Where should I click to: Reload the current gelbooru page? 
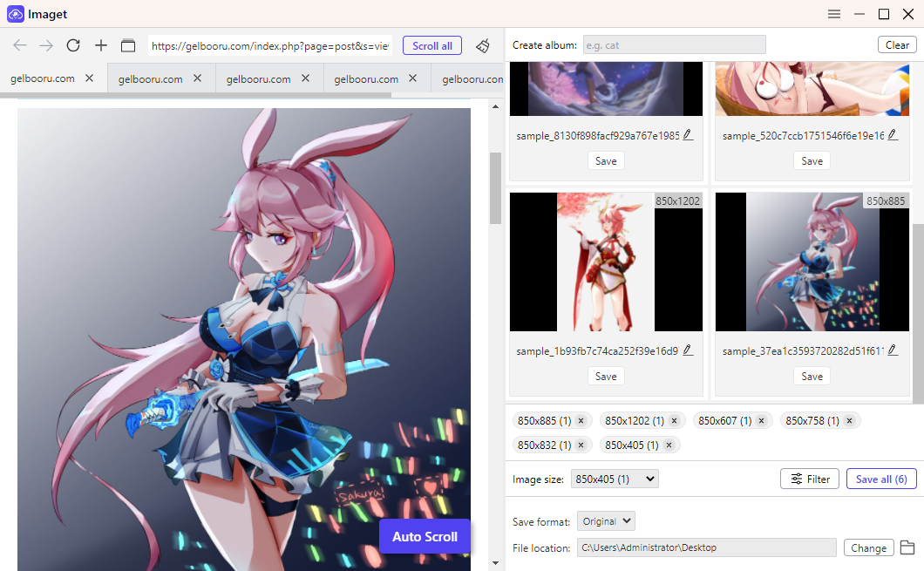click(73, 45)
